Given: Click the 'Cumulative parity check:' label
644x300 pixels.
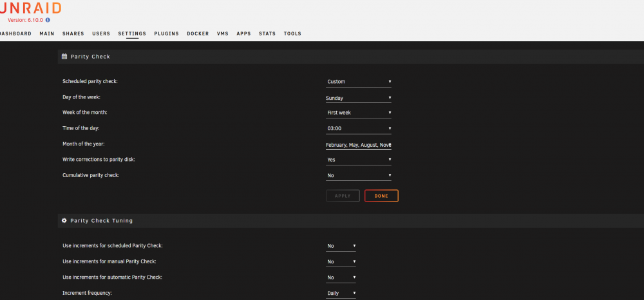Looking at the screenshot, I should coord(91,175).
